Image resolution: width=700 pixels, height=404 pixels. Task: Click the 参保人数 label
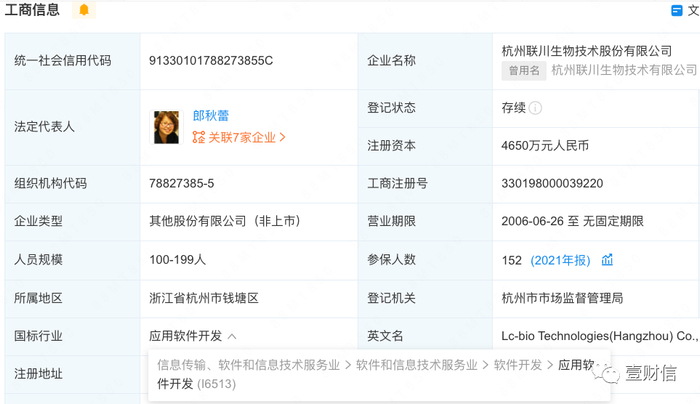(x=391, y=259)
